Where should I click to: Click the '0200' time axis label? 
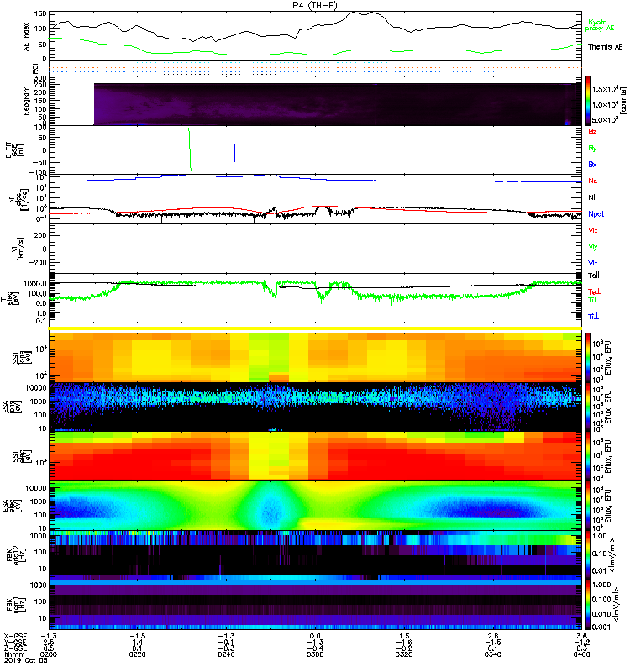click(49, 654)
